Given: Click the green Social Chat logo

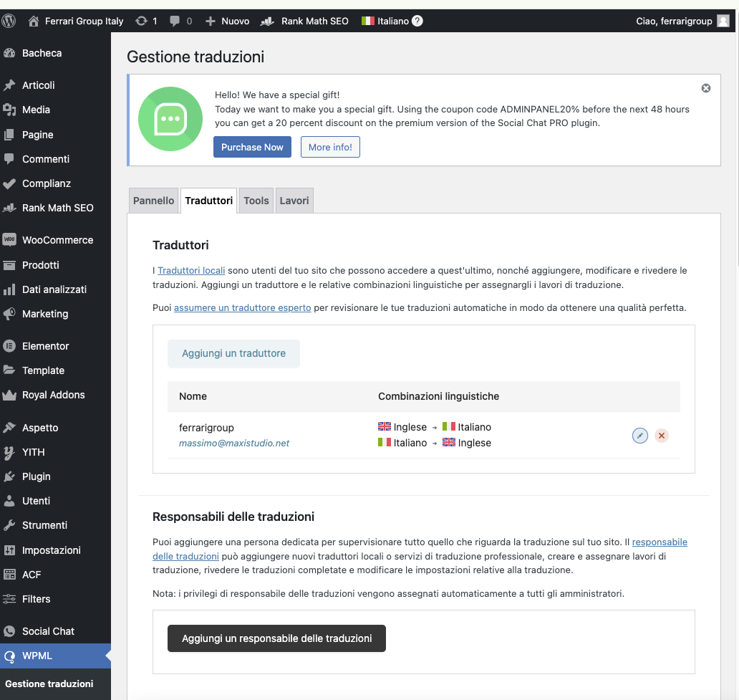Looking at the screenshot, I should [170, 119].
